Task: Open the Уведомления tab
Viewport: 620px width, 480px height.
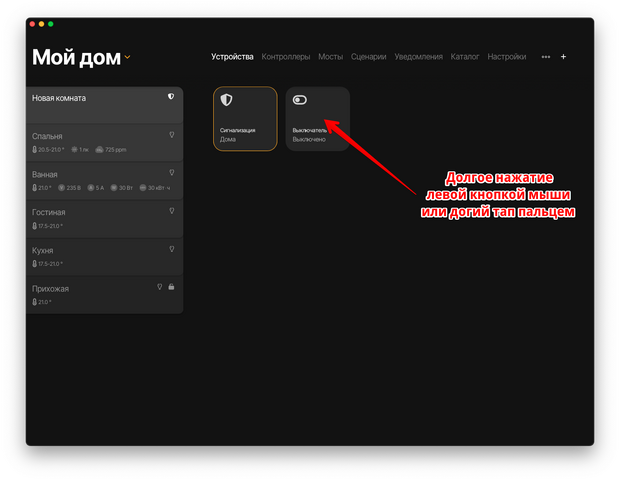Action: coord(419,57)
